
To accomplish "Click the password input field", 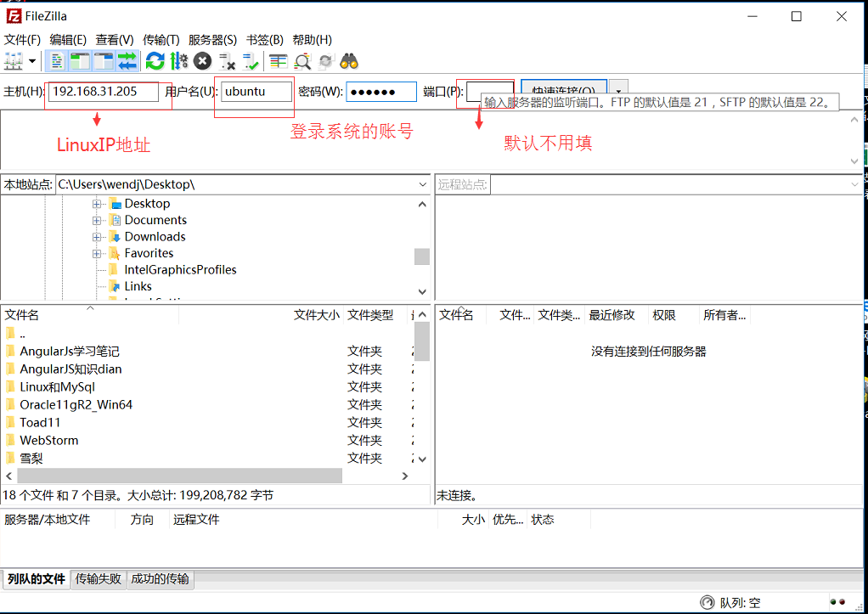I will [x=381, y=92].
